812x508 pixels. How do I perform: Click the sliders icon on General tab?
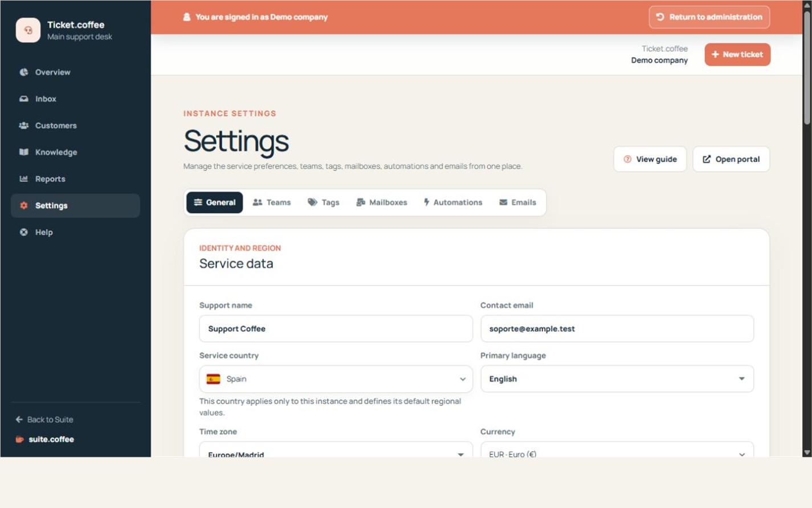[x=198, y=202]
